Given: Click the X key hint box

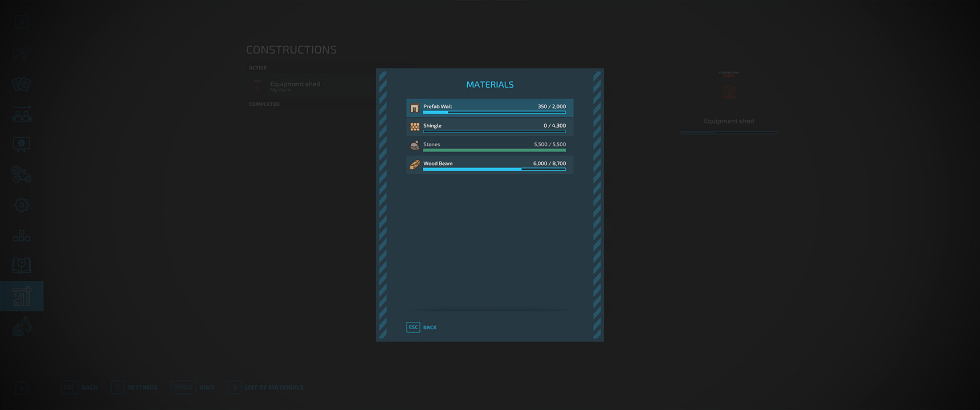Looking at the screenshot, I should [235, 387].
